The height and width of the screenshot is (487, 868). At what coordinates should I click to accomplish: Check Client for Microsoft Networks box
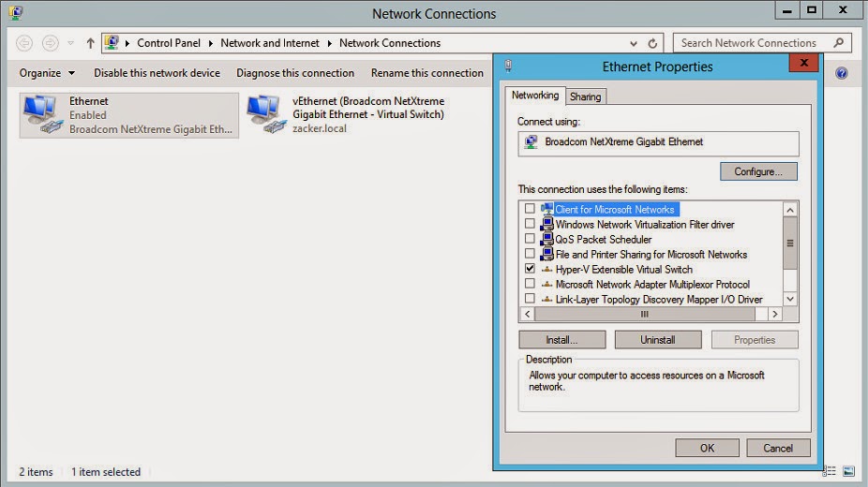[x=530, y=209]
